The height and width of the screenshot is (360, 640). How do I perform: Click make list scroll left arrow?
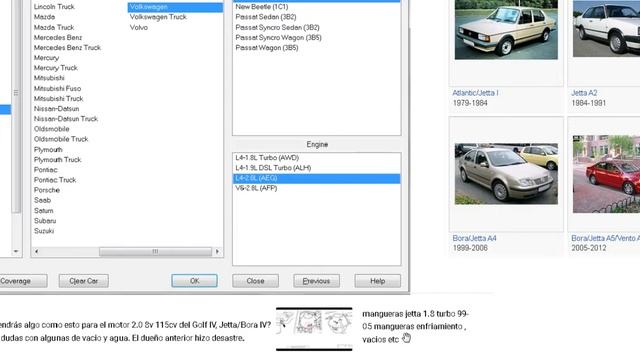pyautogui.click(x=37, y=252)
